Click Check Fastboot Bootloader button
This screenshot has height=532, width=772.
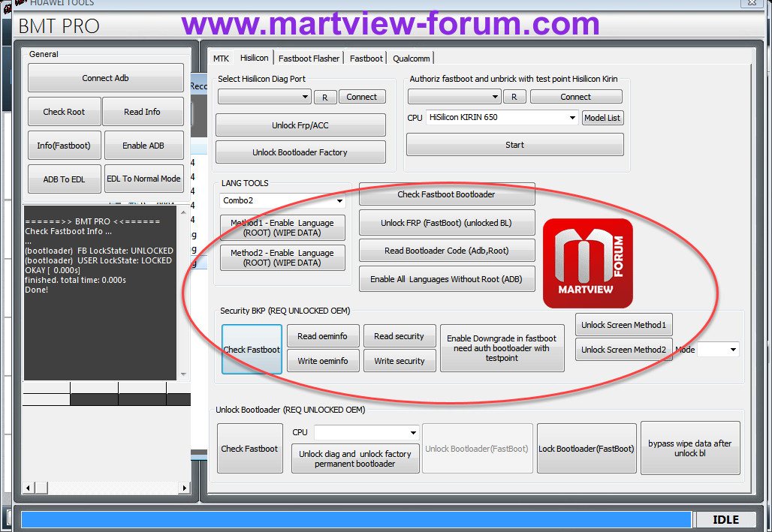(447, 194)
